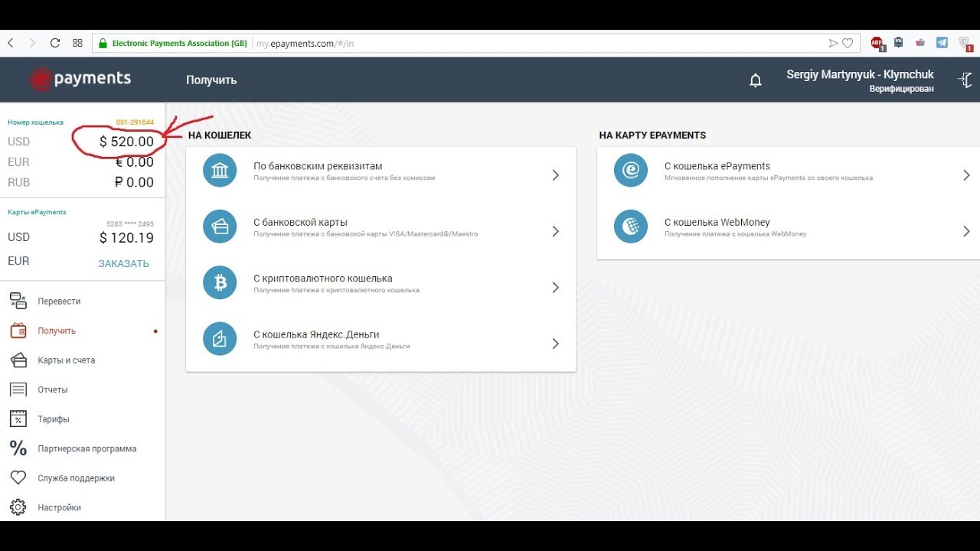Click С криптовалютного кошелька option text
Screen dimensions: 980x551
(323, 279)
